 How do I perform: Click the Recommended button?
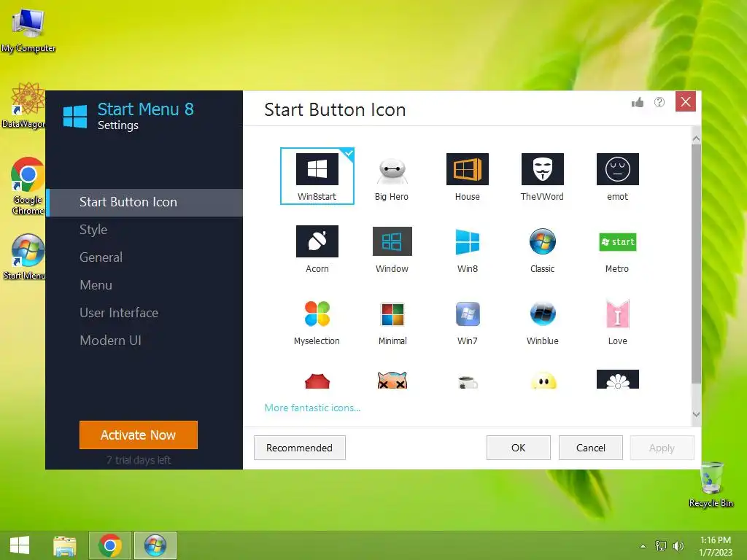(x=300, y=448)
